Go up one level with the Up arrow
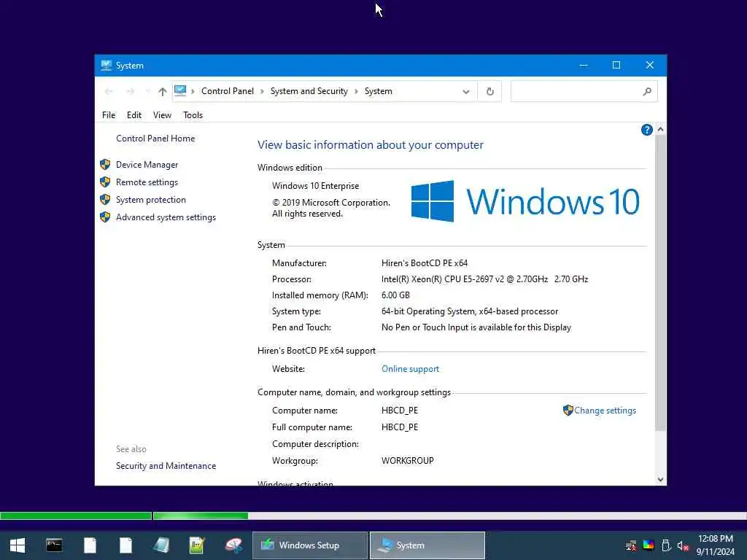The height and width of the screenshot is (560, 747). click(x=163, y=91)
